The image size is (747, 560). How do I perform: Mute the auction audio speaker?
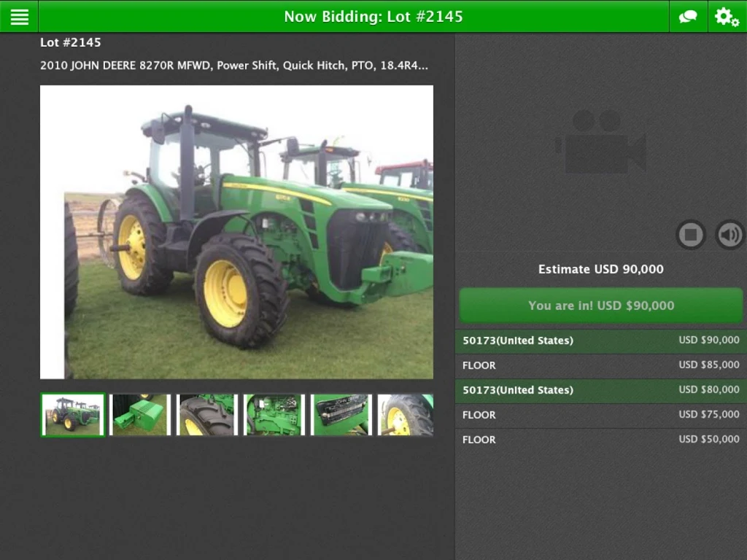(729, 234)
